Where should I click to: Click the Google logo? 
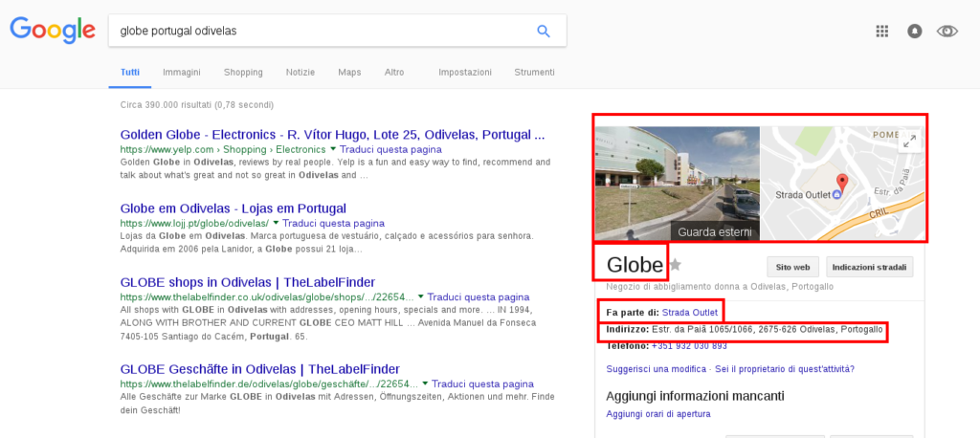[x=53, y=30]
